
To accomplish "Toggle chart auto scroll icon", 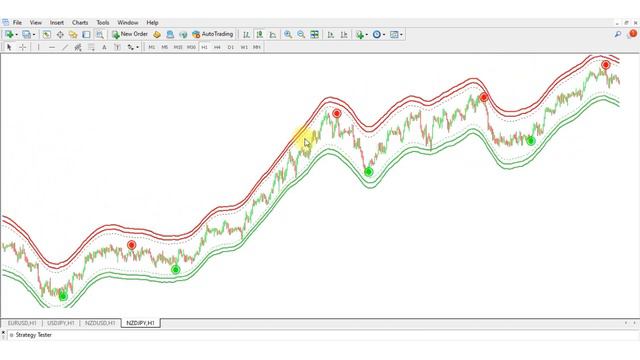I will [331, 35].
